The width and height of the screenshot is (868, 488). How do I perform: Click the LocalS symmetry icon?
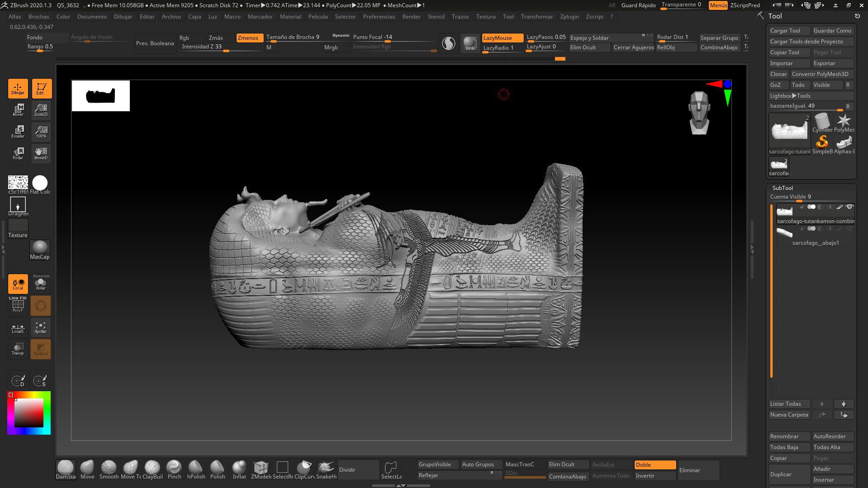click(18, 327)
